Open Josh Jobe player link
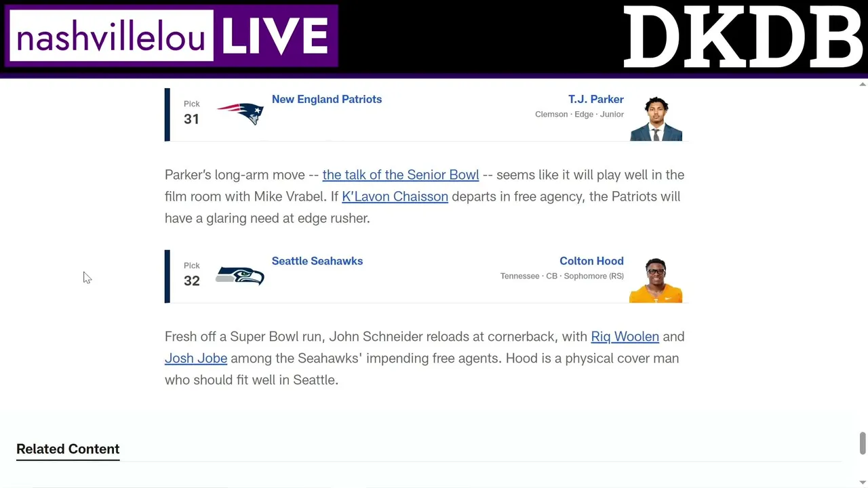868x488 pixels. 196,359
